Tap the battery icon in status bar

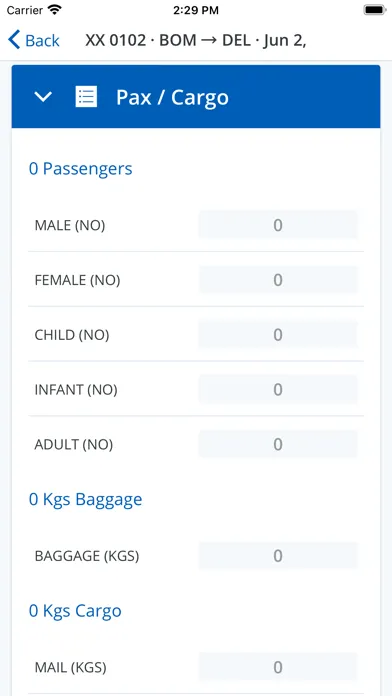tap(374, 10)
